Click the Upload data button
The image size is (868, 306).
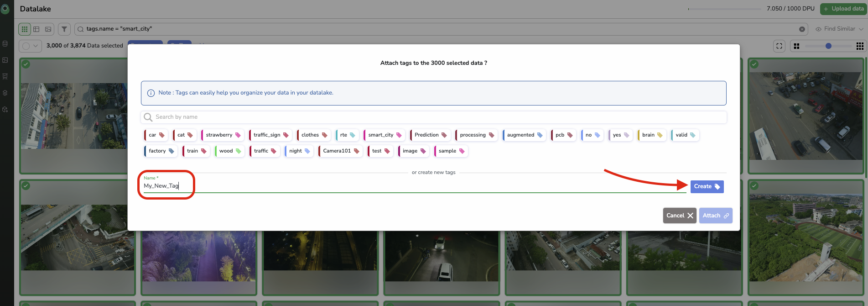[x=843, y=9]
